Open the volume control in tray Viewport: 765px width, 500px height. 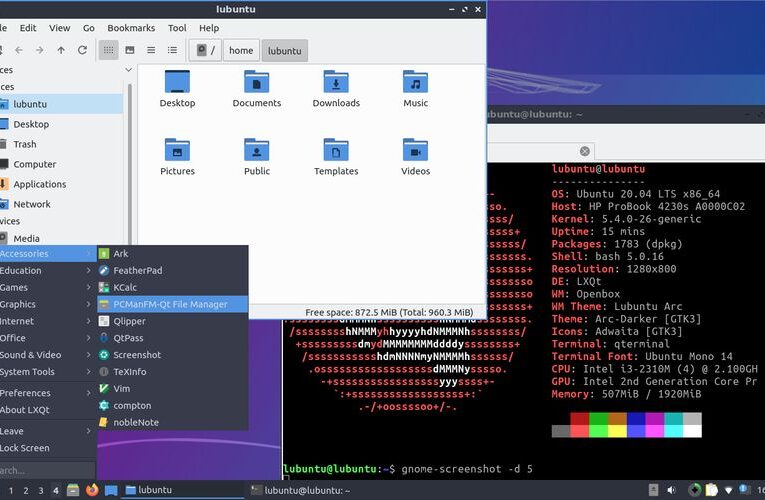[x=672, y=490]
